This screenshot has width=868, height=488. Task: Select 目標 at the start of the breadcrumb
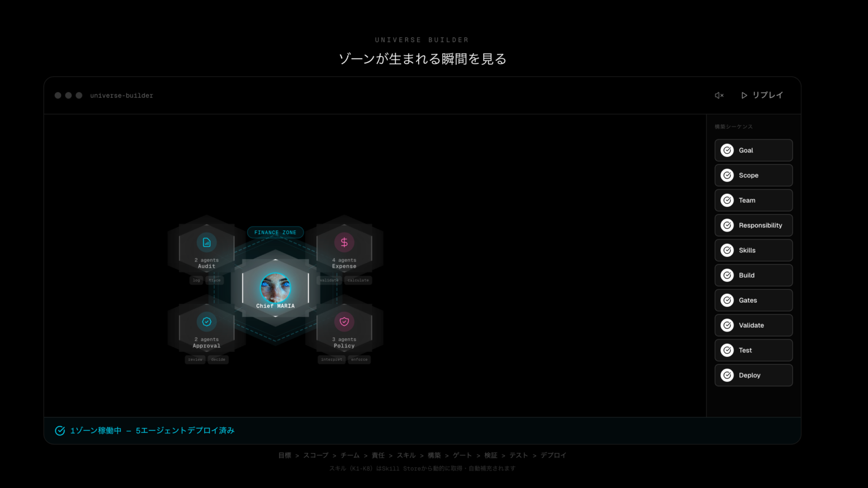(285, 455)
